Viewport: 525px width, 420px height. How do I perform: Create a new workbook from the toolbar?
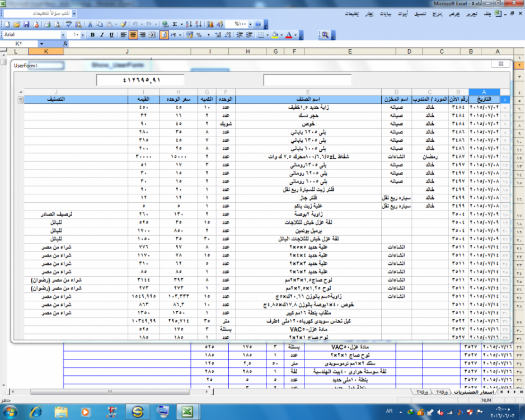(x=7, y=25)
